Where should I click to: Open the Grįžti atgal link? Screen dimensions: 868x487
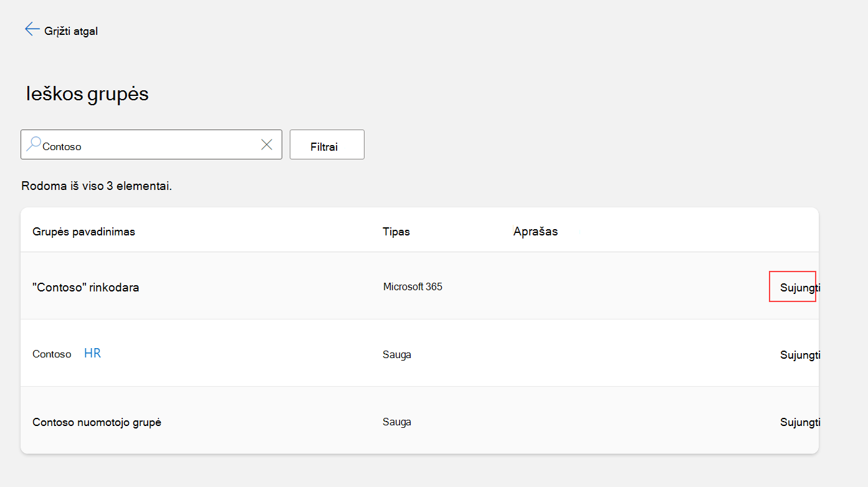coord(71,31)
